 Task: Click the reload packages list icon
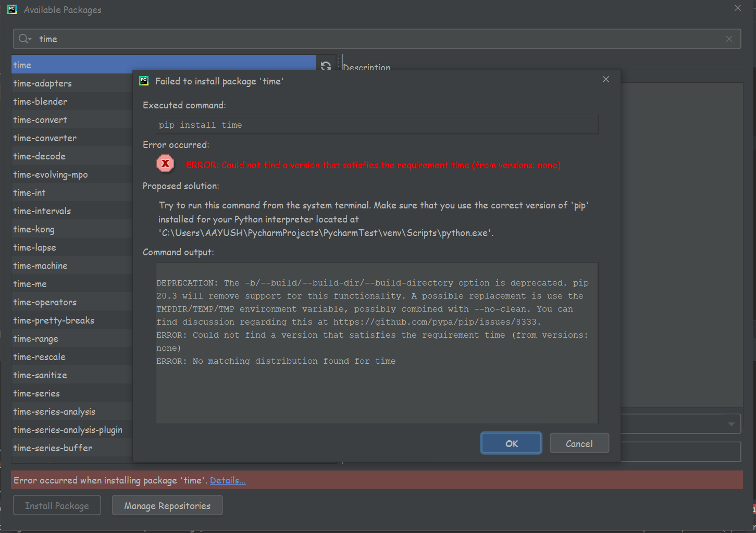(326, 66)
